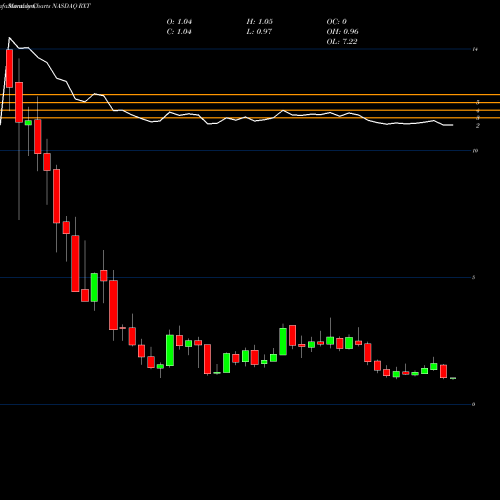This screenshot has height=500, width=500.
Task: Click the '10' price axis label
Action: coord(475,151)
